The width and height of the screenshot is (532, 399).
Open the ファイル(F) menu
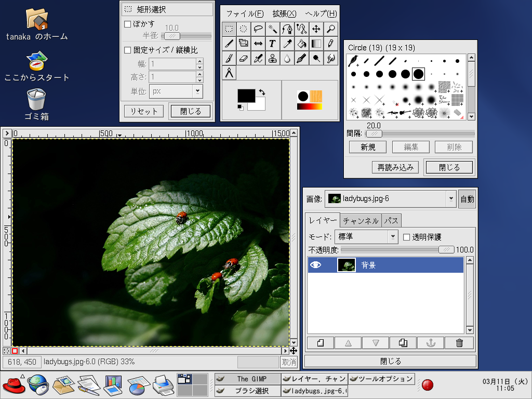tap(244, 14)
